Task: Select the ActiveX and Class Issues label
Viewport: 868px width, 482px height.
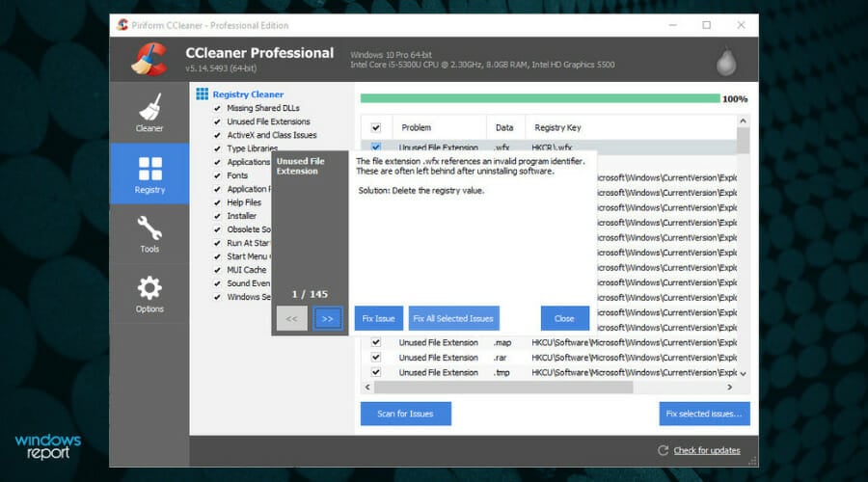Action: 272,135
